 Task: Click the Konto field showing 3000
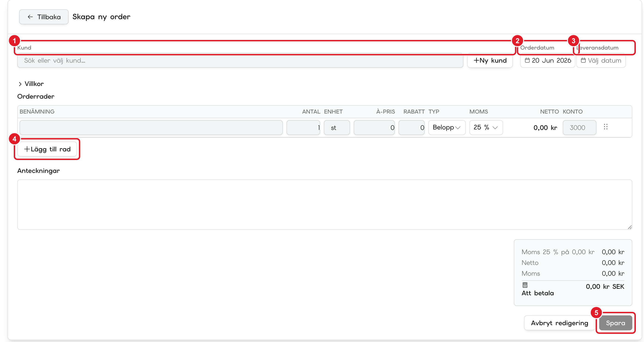(579, 128)
